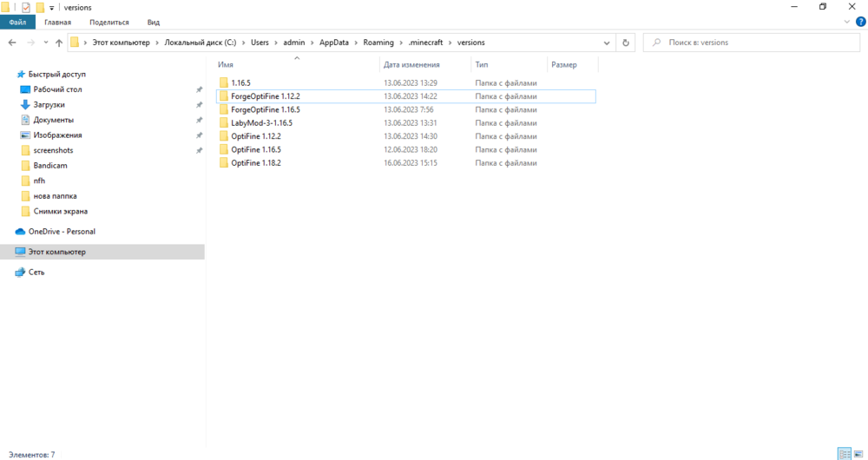Click Этот компьютер in the address bar

(121, 43)
